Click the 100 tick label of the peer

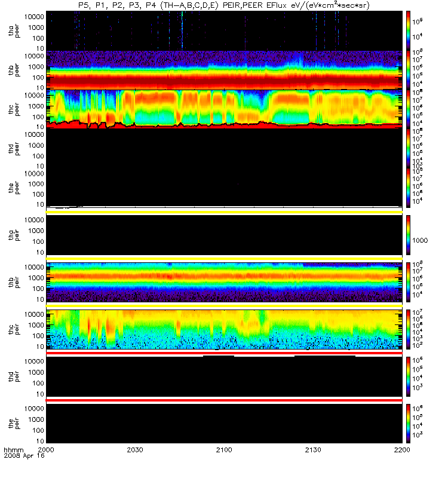38,194
